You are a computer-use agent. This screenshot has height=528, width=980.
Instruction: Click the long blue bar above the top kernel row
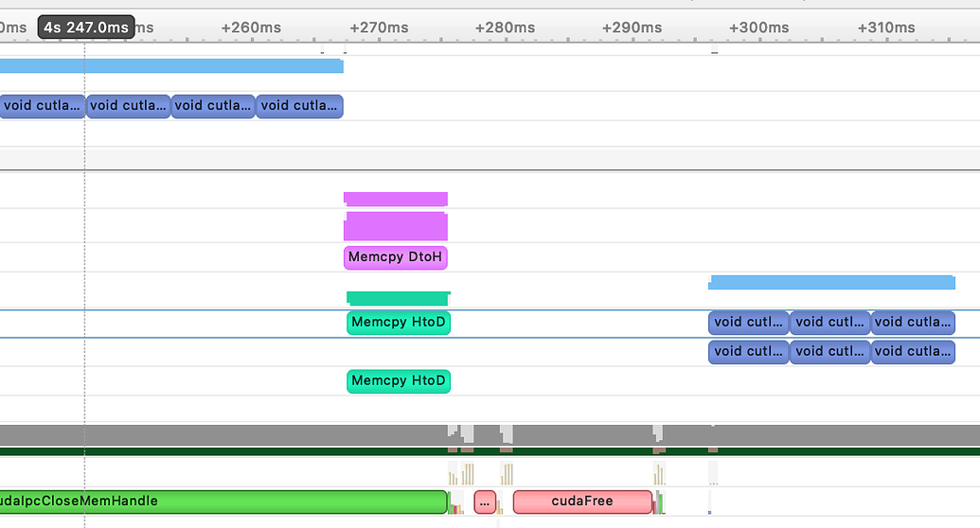(170, 65)
